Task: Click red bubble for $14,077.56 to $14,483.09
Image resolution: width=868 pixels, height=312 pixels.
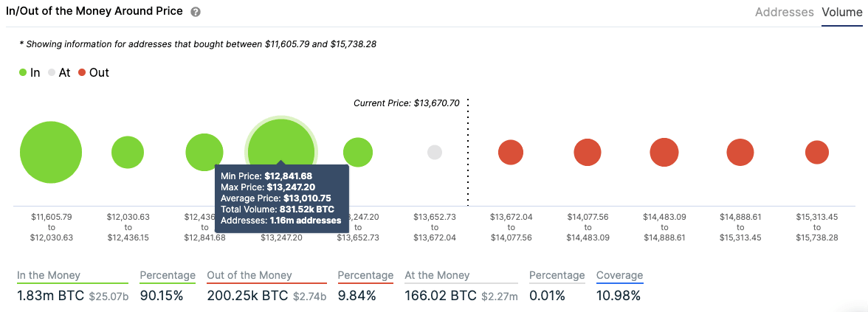Action: click(588, 153)
